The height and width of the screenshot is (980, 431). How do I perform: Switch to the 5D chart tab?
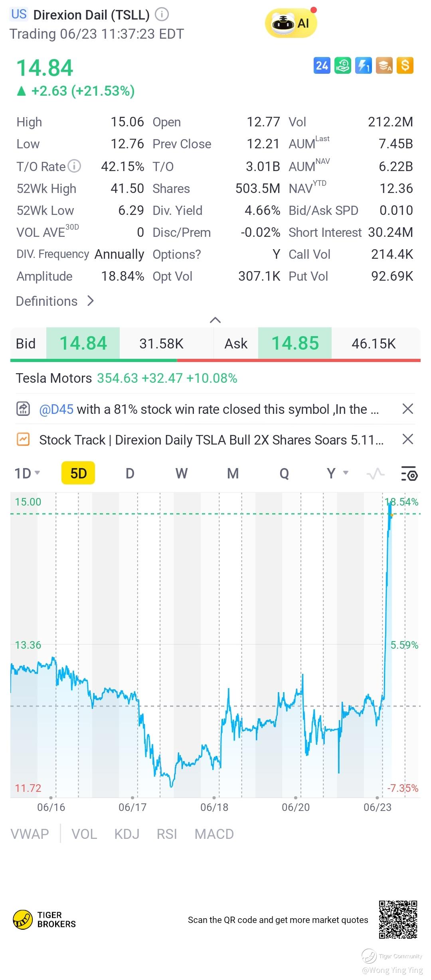(x=78, y=474)
